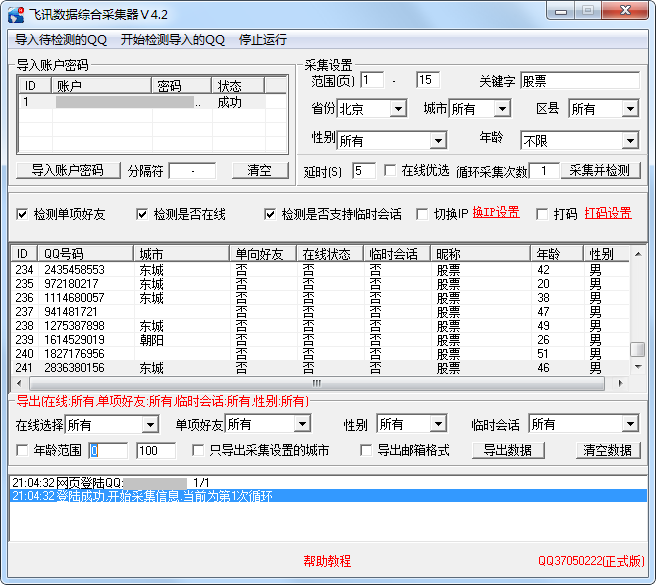Open 导入待检测的QQ menu
656x585 pixels.
[61, 40]
